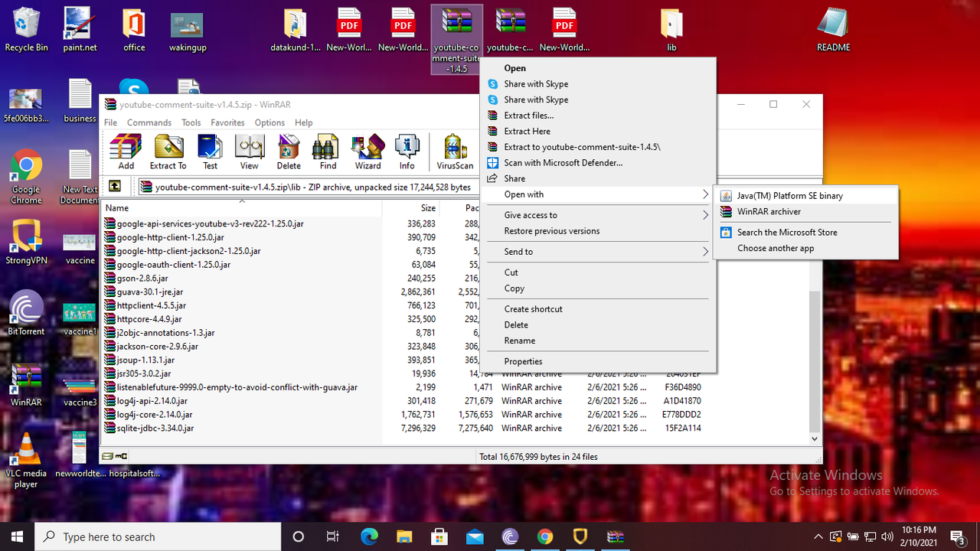This screenshot has width=980, height=551.
Task: Select the StrongVPN desktop icon
Action: [x=26, y=242]
